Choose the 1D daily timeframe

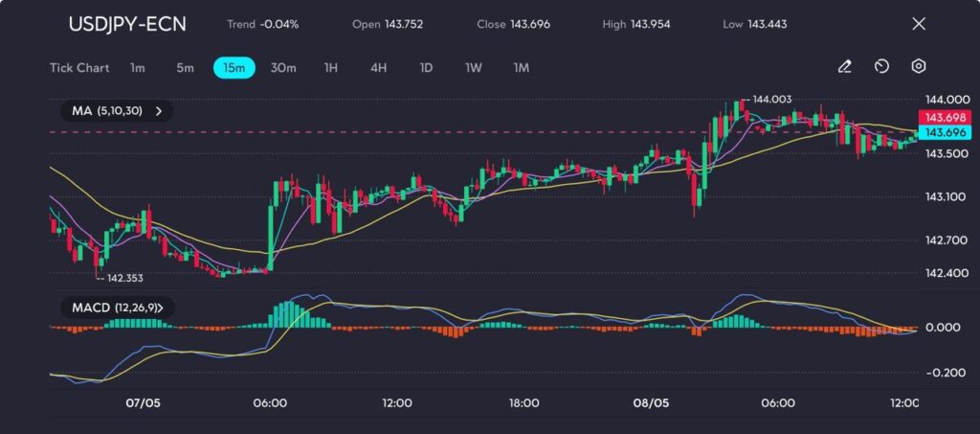coord(426,68)
